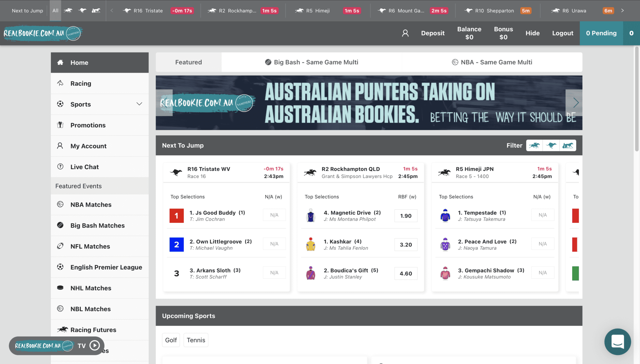
Task: Open R5 Himeji in top bar
Action: click(327, 11)
